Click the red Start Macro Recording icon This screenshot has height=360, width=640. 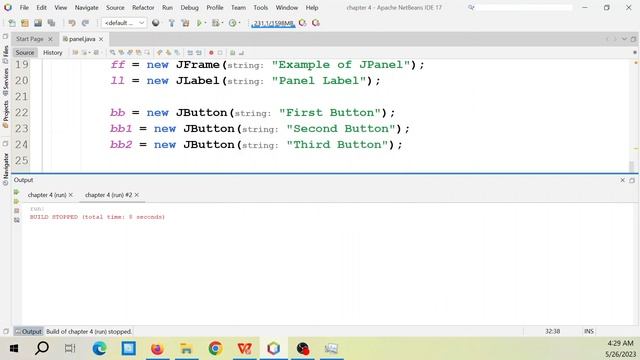point(211,53)
